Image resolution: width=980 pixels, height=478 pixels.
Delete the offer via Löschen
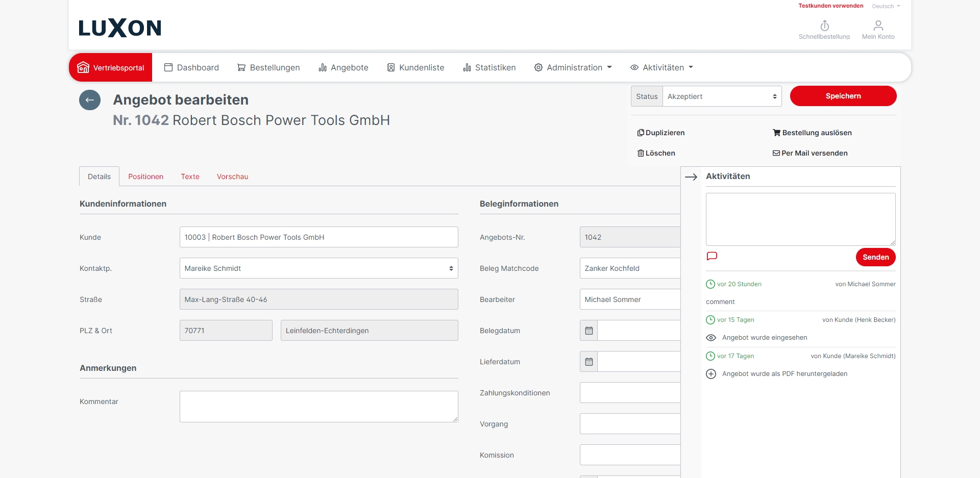[656, 153]
